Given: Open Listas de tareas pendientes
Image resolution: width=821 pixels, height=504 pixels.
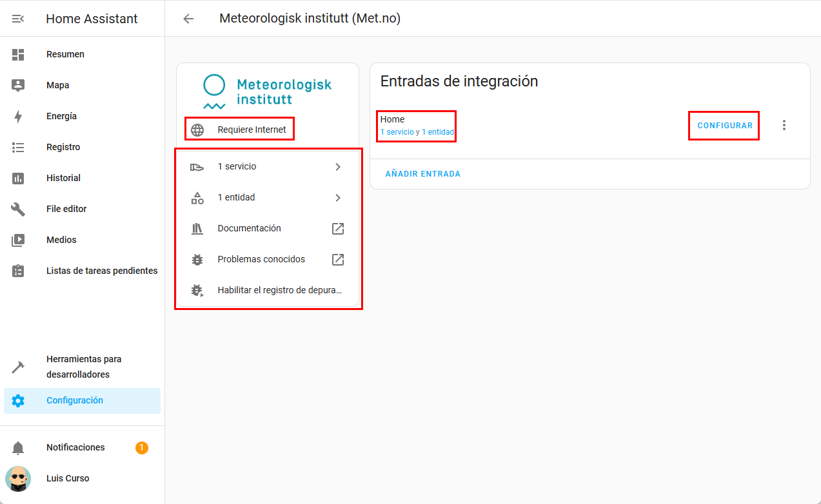Looking at the screenshot, I should (101, 271).
